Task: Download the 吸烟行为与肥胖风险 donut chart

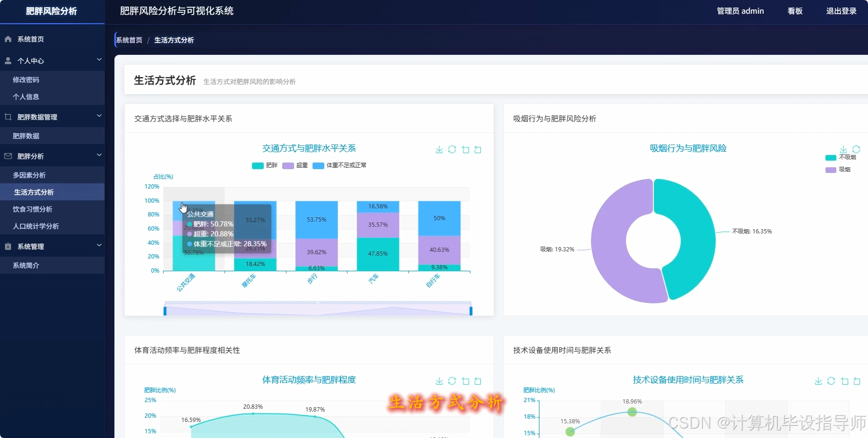Action: [x=843, y=149]
